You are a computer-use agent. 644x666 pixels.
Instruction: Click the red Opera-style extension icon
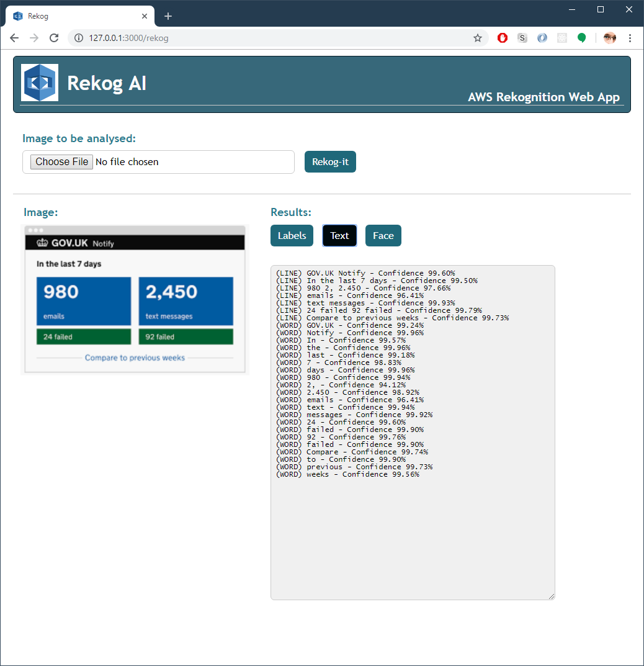coord(502,38)
